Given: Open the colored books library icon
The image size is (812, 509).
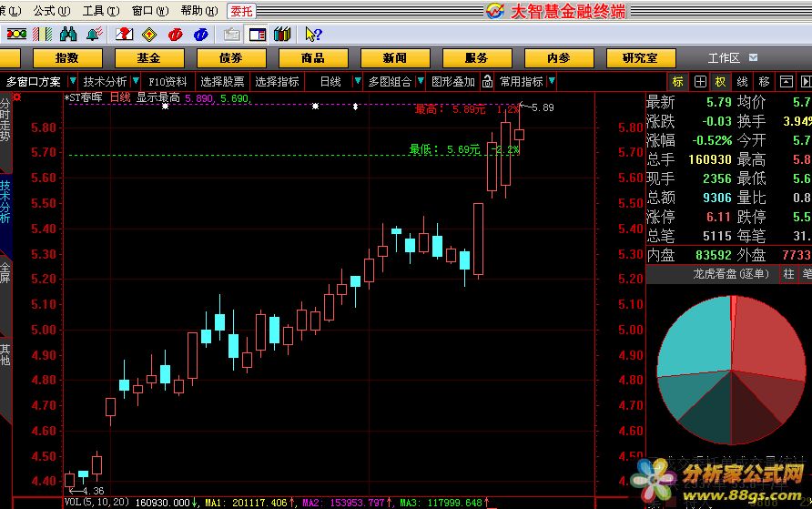Looking at the screenshot, I should pos(282,35).
